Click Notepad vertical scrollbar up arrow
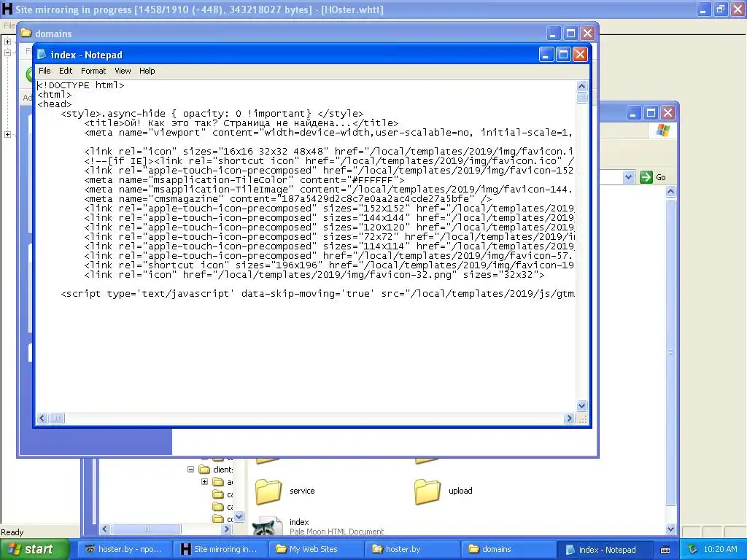The height and width of the screenshot is (560, 747). point(581,86)
